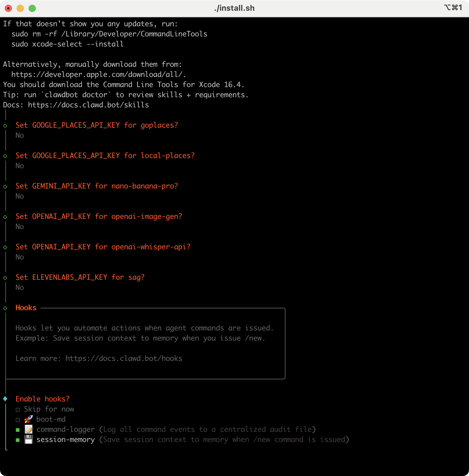Enable the boot-md hook checkbox
This screenshot has height=476, width=469.
pos(18,420)
